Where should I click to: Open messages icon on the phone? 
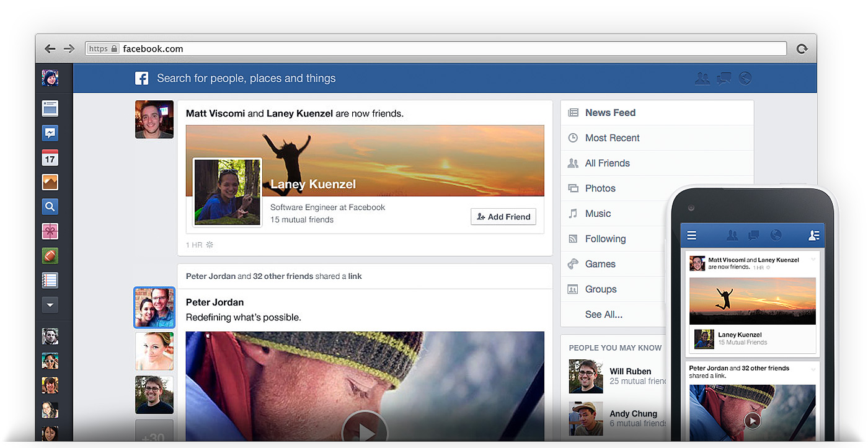(x=754, y=235)
